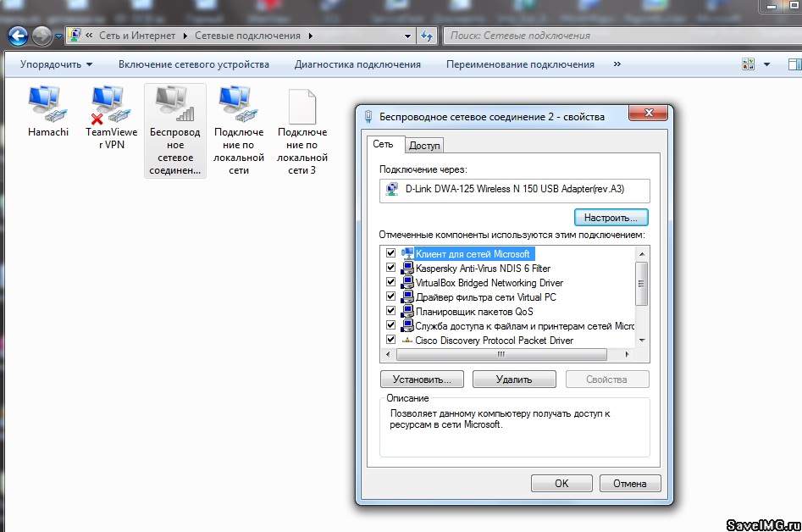The height and width of the screenshot is (532, 802).
Task: Expand the address bar history dropdown
Action: 407,36
